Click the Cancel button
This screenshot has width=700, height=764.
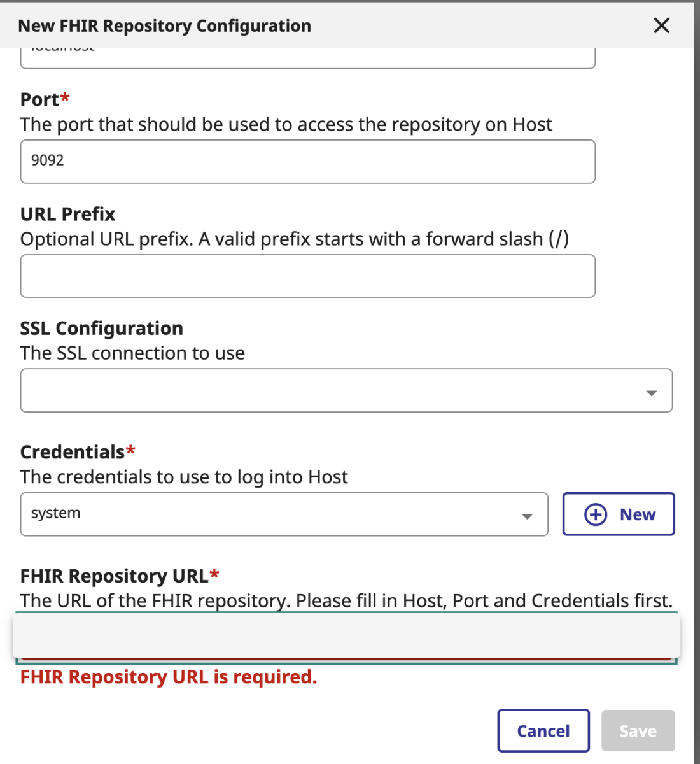pyautogui.click(x=543, y=731)
